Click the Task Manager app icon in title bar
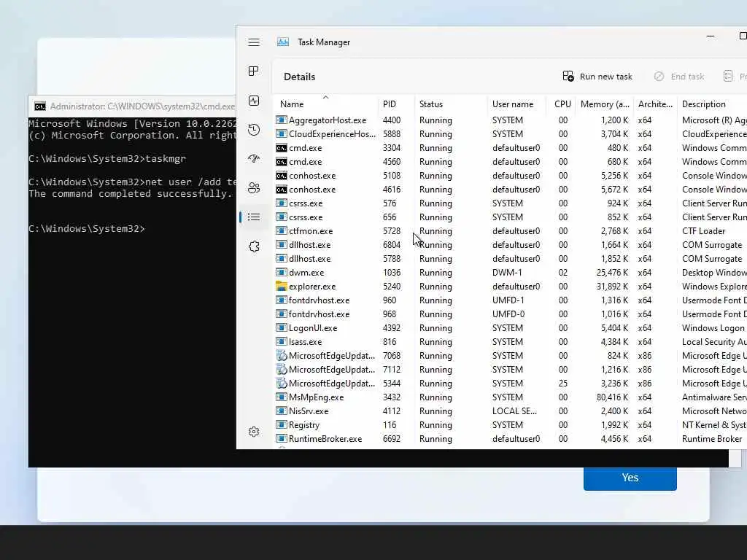This screenshot has height=560, width=747. (283, 42)
